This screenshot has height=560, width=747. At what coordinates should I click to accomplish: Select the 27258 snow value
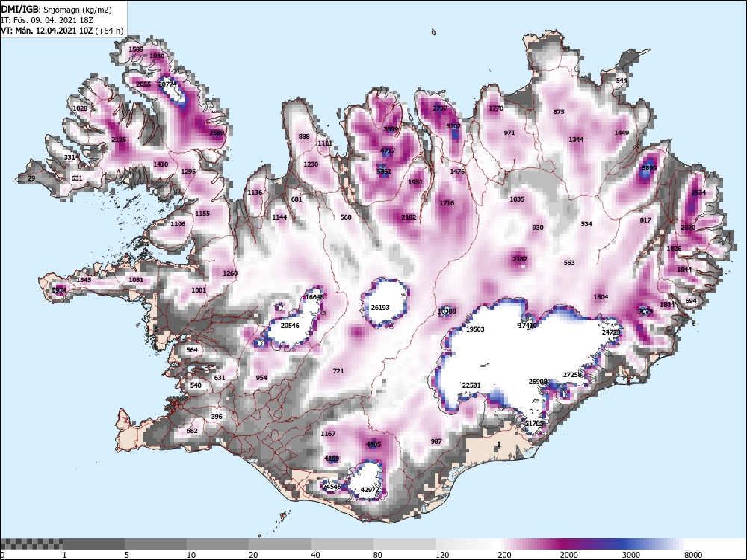(x=573, y=375)
